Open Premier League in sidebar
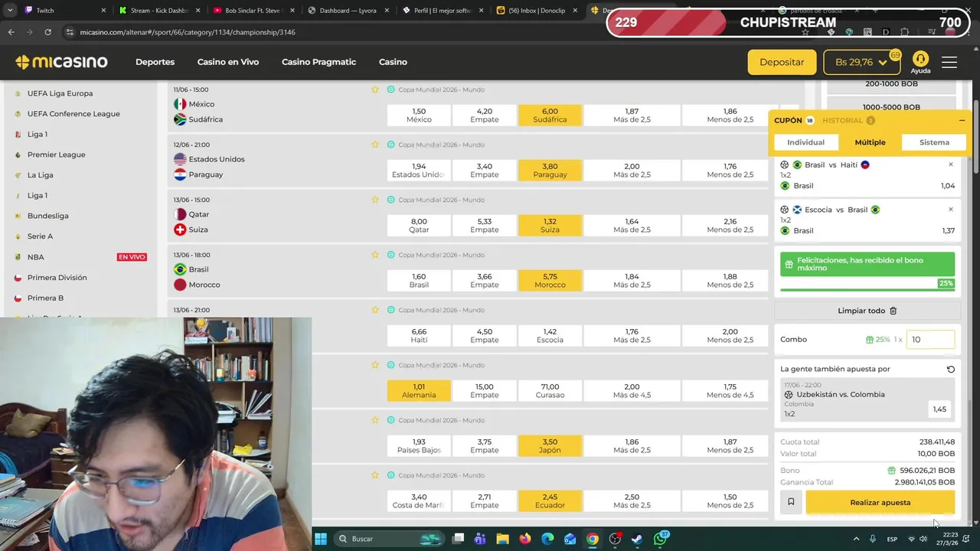The image size is (980, 551). (56, 155)
